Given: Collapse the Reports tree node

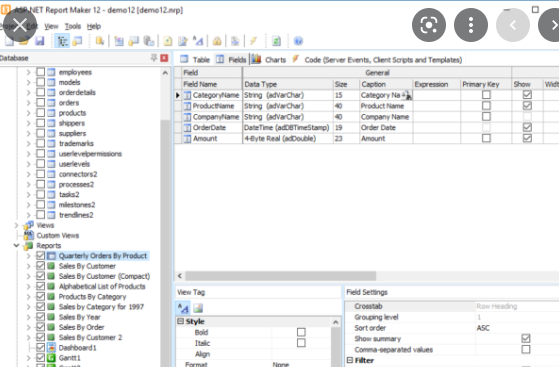Looking at the screenshot, I should (16, 245).
